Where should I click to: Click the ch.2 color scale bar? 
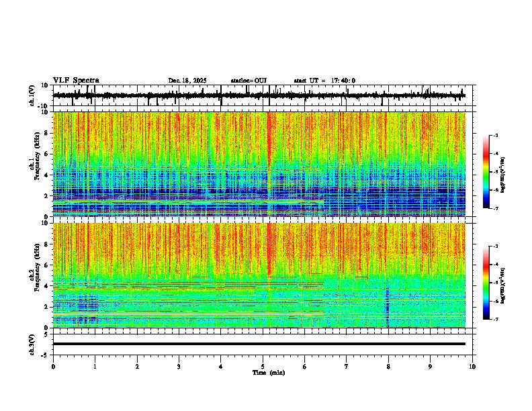click(x=486, y=283)
